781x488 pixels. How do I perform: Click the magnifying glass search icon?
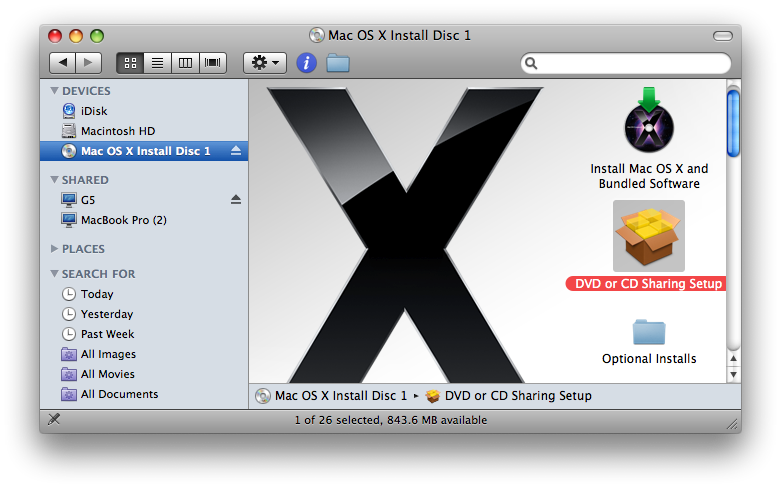coord(531,63)
